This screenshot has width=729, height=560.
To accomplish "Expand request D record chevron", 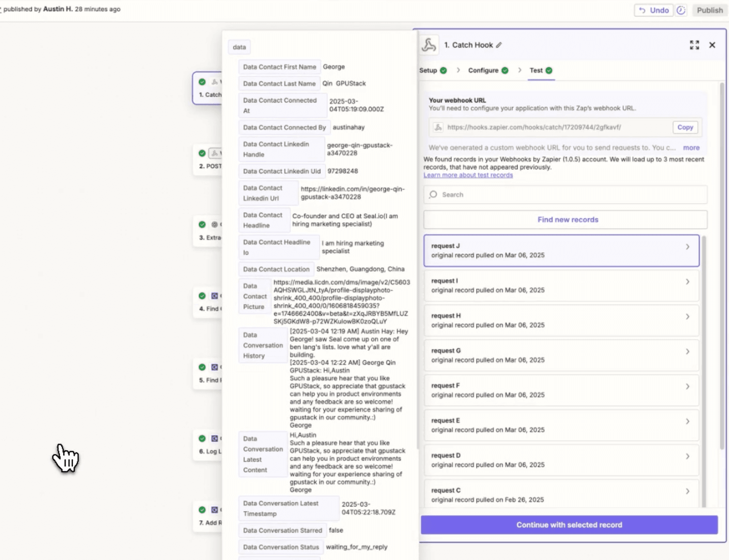I will (687, 456).
